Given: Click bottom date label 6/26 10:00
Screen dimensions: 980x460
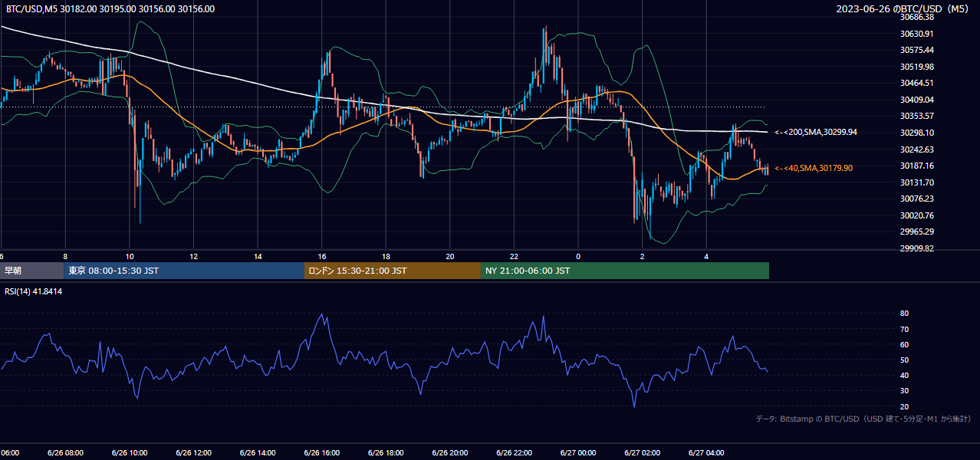Looking at the screenshot, I should (130, 453).
